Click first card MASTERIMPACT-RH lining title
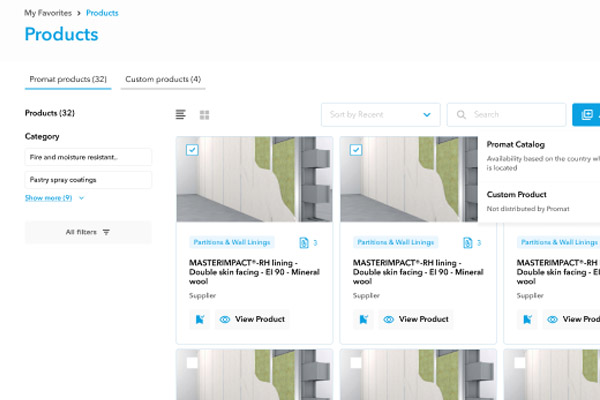The width and height of the screenshot is (600, 400). [x=254, y=272]
